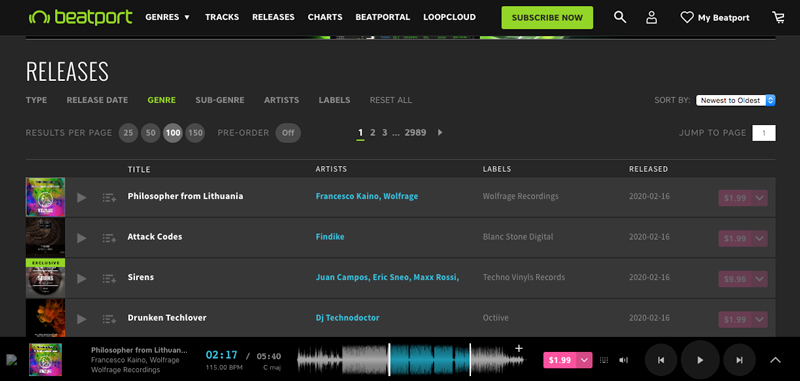The height and width of the screenshot is (381, 800).
Task: Open the Genre filter
Action: (x=161, y=100)
